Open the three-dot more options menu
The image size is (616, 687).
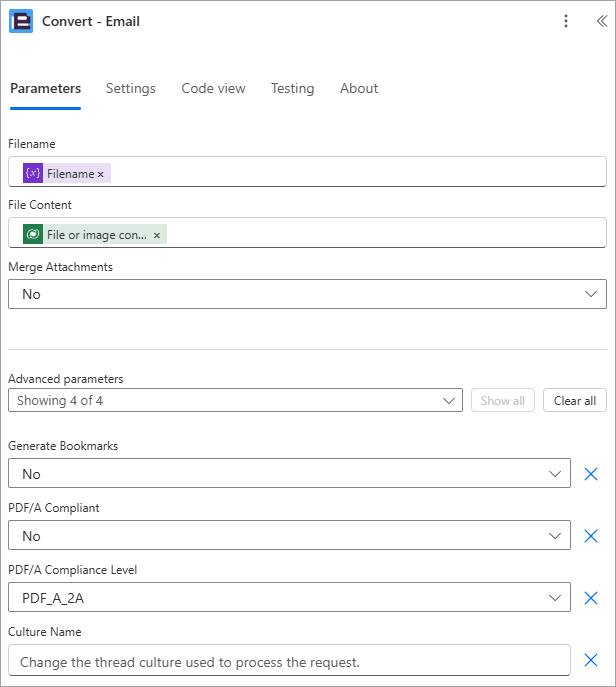pos(566,21)
